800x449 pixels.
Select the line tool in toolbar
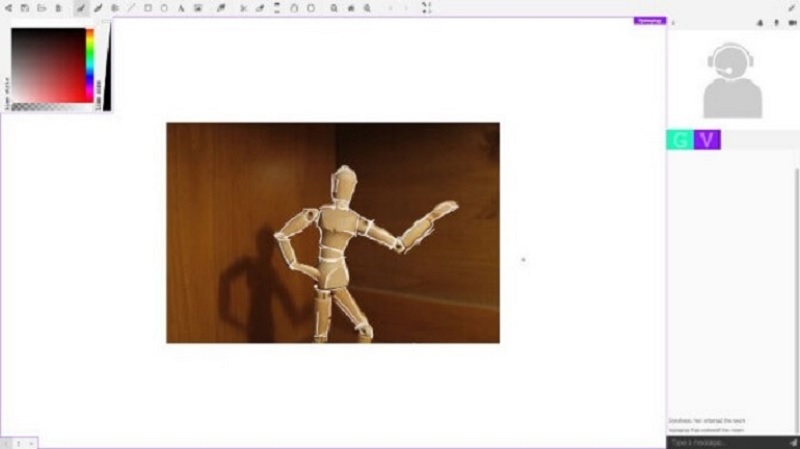point(131,8)
